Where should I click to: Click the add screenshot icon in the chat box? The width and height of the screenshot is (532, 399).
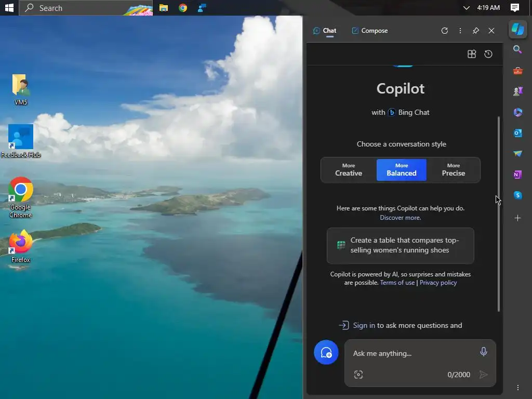point(358,374)
